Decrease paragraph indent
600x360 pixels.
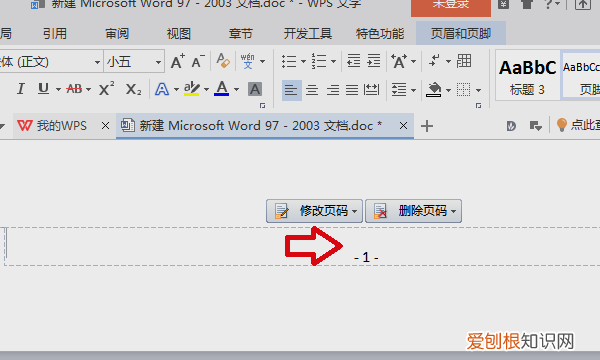pyautogui.click(x=354, y=61)
